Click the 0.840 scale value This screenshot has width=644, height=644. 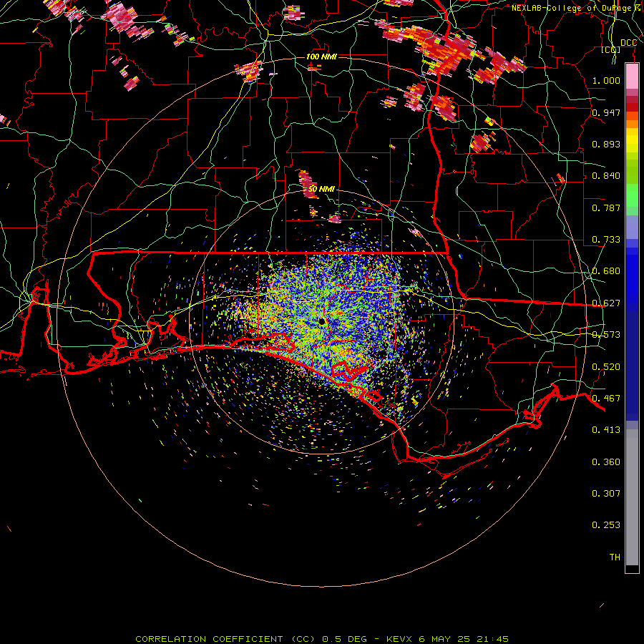pos(606,176)
